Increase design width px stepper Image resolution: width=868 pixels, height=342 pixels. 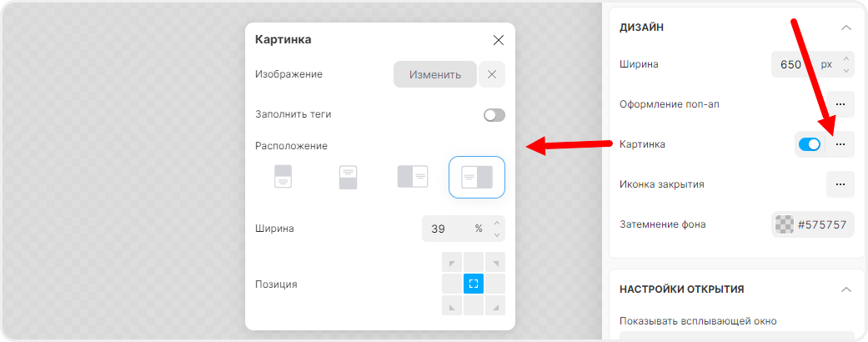click(845, 58)
